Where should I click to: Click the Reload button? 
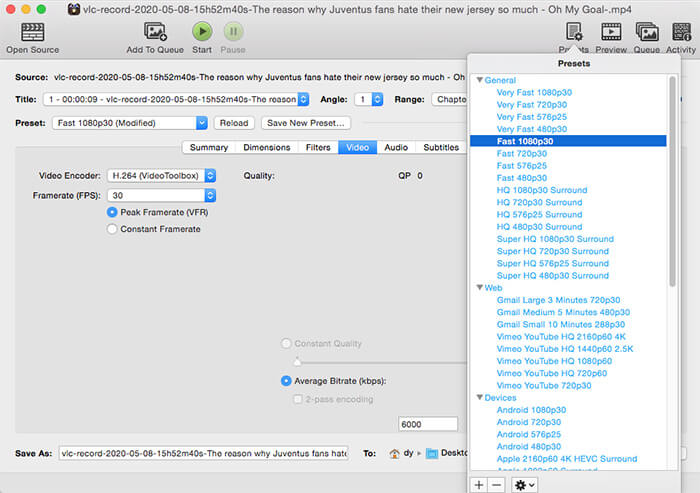[x=234, y=123]
